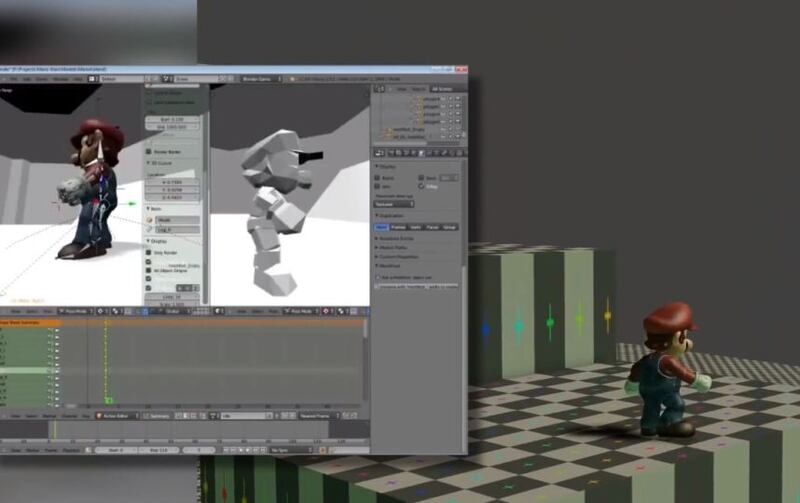Open the Action Editor mode dropdown
Image resolution: width=800 pixels, height=503 pixels.
[117, 416]
